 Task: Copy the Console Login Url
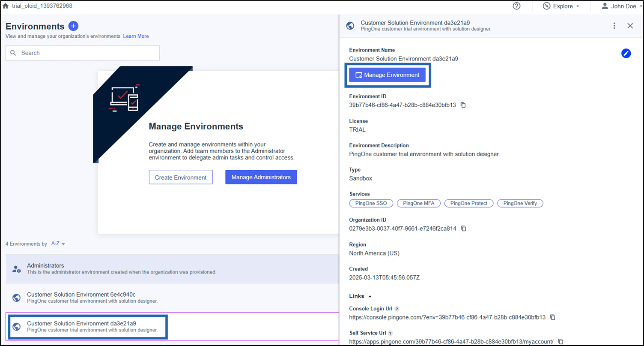[552, 317]
